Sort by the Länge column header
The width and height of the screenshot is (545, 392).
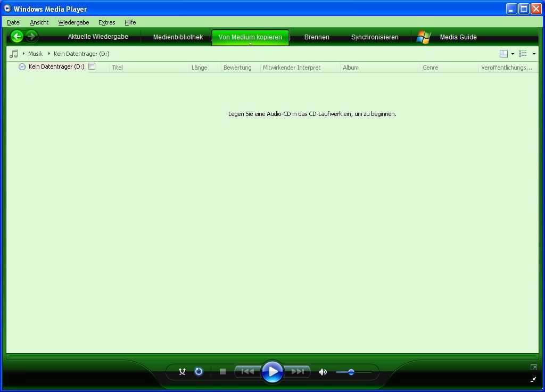[205, 68]
